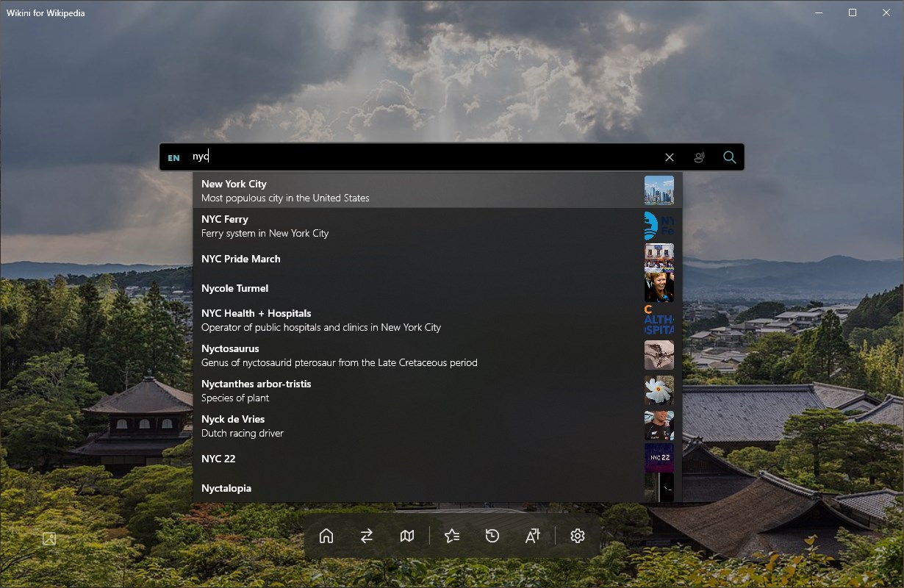Click the random article shuffle icon

coord(367,536)
